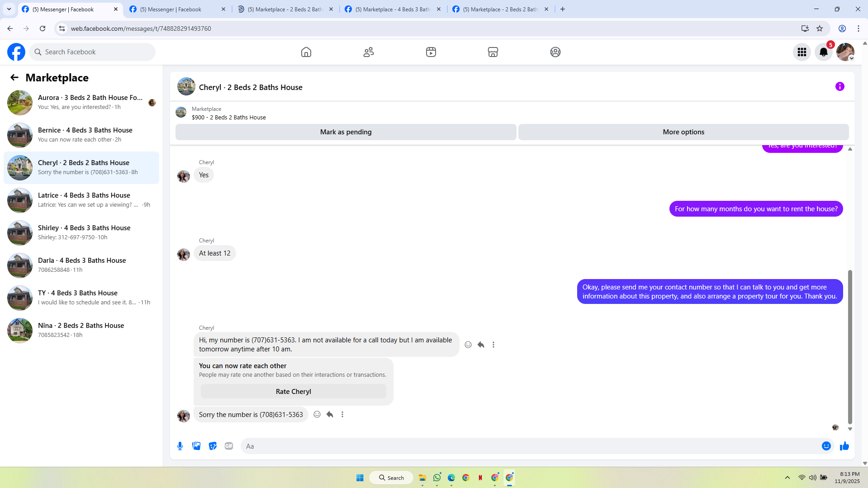Open Latrice 4 Beds 3 Baths conversation
The image size is (868, 488).
coord(81,200)
